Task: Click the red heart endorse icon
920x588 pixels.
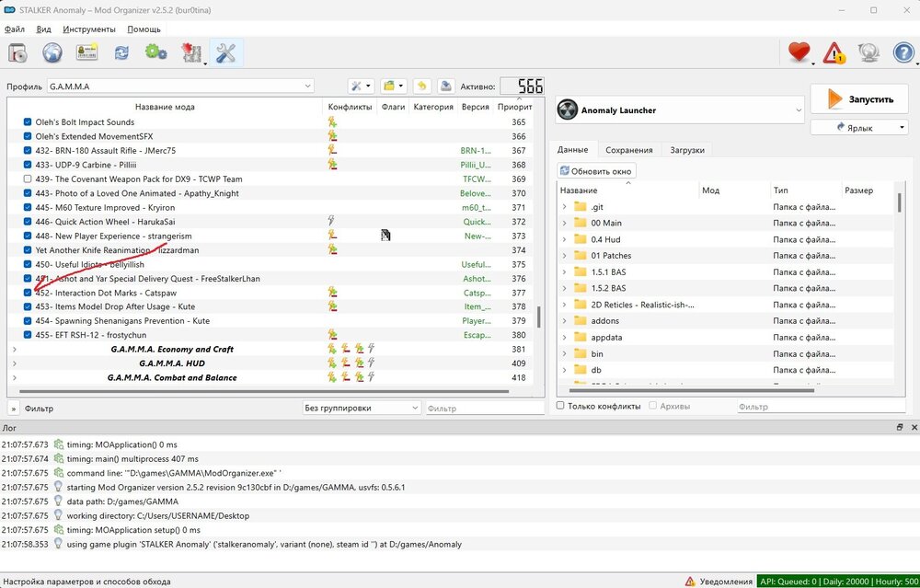Action: click(x=799, y=53)
